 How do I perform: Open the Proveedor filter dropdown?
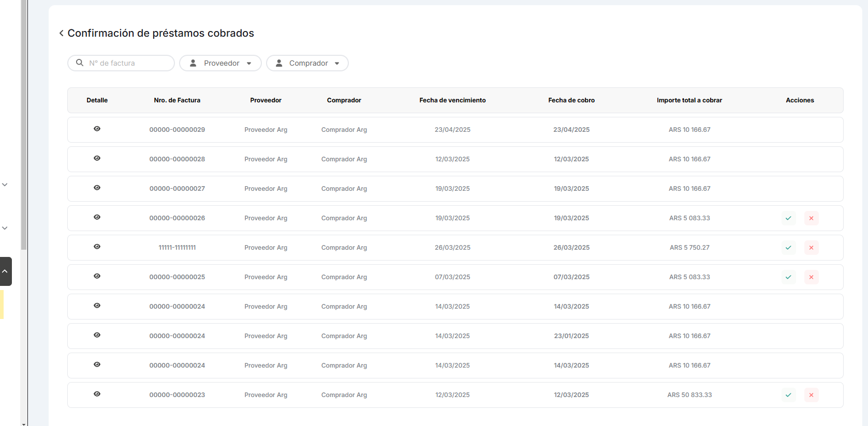(x=220, y=63)
